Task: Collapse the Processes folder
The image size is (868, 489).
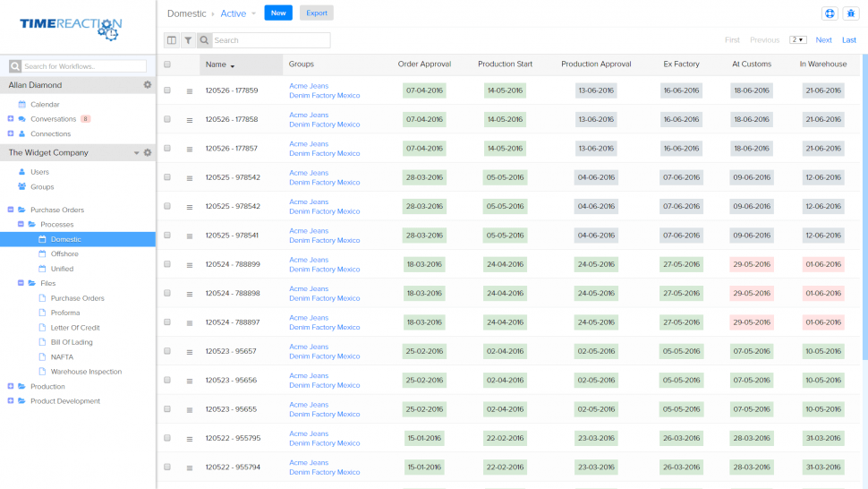Action: (21, 224)
